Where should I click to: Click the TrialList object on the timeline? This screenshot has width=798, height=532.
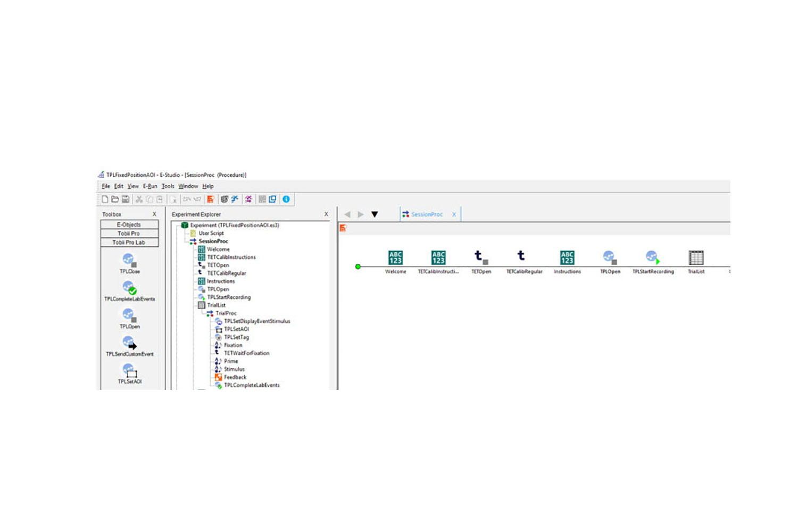(696, 262)
